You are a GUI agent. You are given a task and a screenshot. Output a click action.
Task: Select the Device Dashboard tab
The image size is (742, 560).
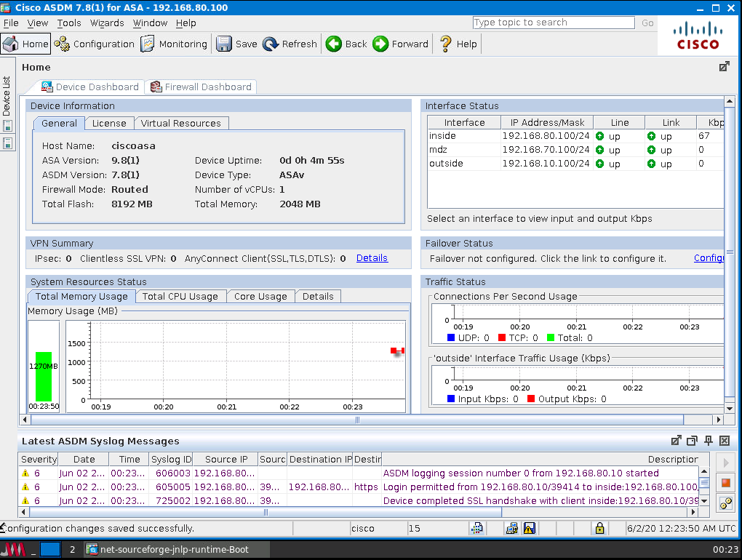90,87
